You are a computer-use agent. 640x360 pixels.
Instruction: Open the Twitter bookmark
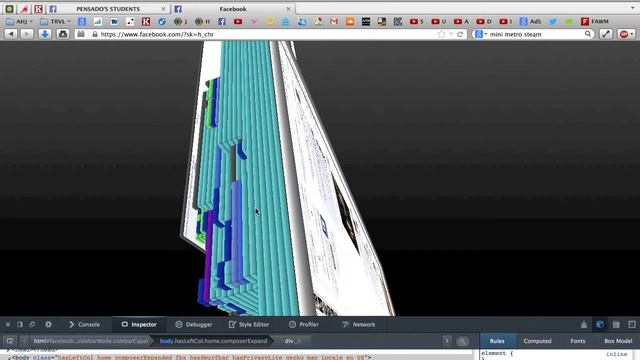[x=553, y=21]
